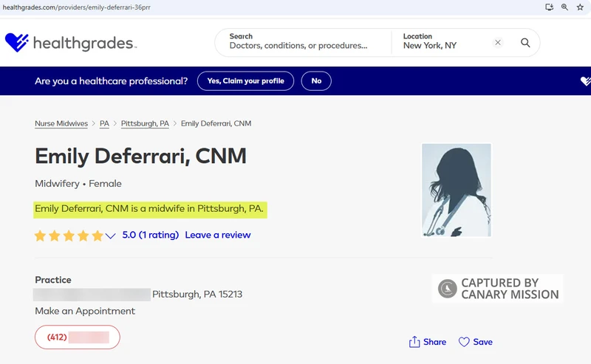Open the Pittsburgh, PA breadcrumb
This screenshot has width=591, height=364.
tap(145, 123)
